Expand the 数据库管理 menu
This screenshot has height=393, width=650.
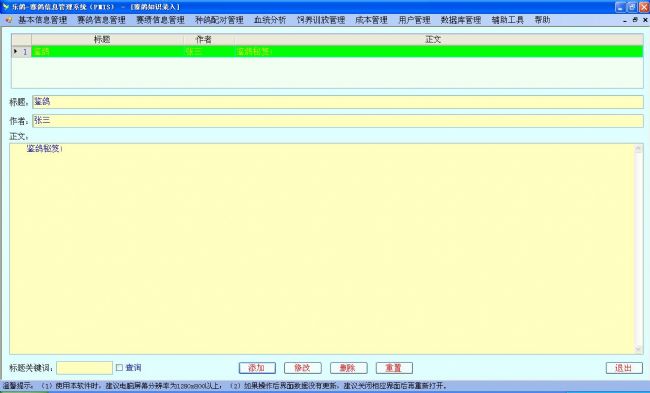pos(461,20)
